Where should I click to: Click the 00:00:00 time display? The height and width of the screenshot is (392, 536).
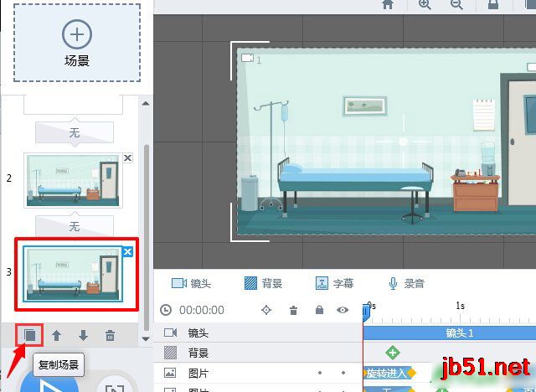click(202, 310)
